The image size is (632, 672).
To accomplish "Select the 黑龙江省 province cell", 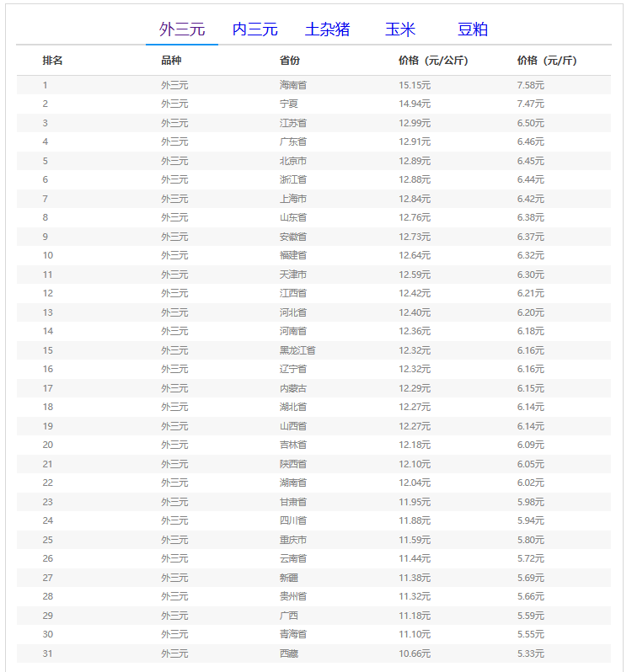I will [x=297, y=350].
